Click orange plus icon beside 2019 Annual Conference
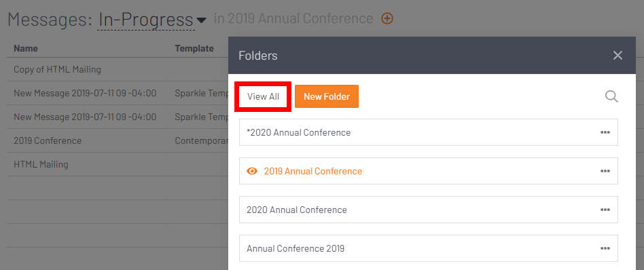The width and height of the screenshot is (644, 270). pyautogui.click(x=387, y=18)
